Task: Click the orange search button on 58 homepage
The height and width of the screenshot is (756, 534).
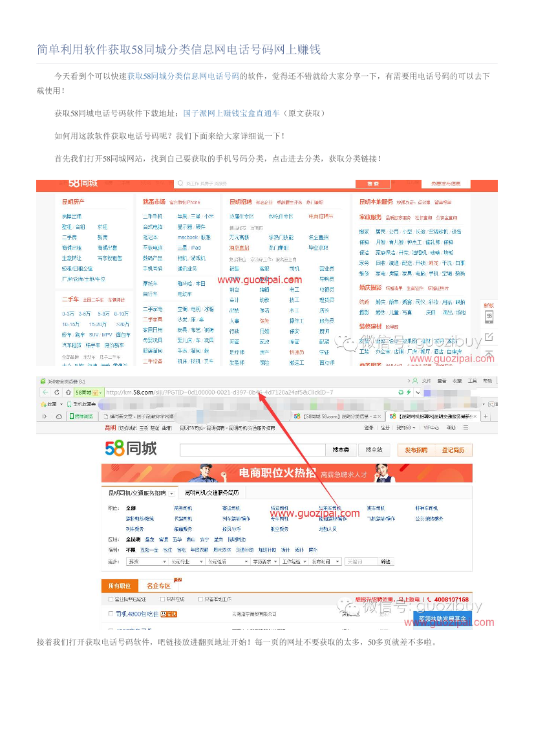Action: tap(373, 184)
